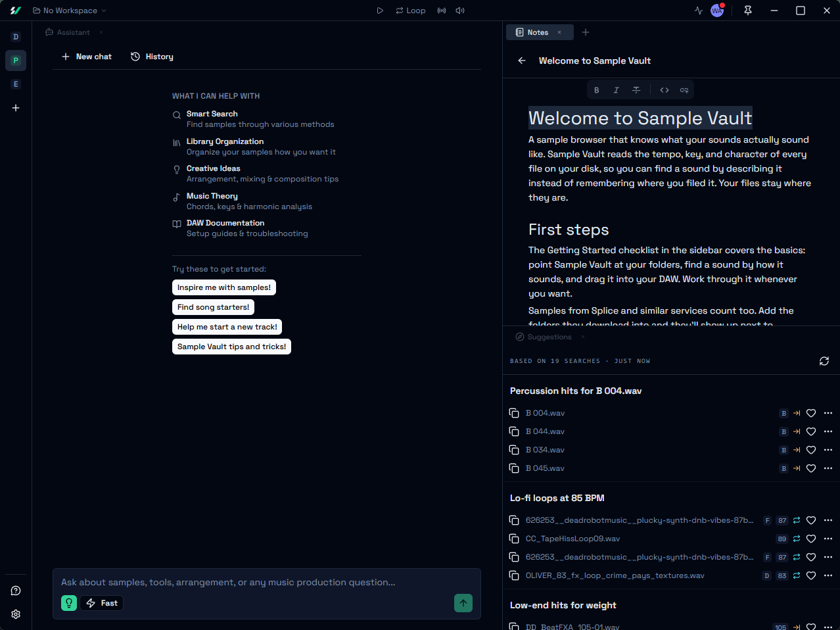Add a new tab next to Notes
Image resolution: width=840 pixels, height=630 pixels.
[x=586, y=32]
